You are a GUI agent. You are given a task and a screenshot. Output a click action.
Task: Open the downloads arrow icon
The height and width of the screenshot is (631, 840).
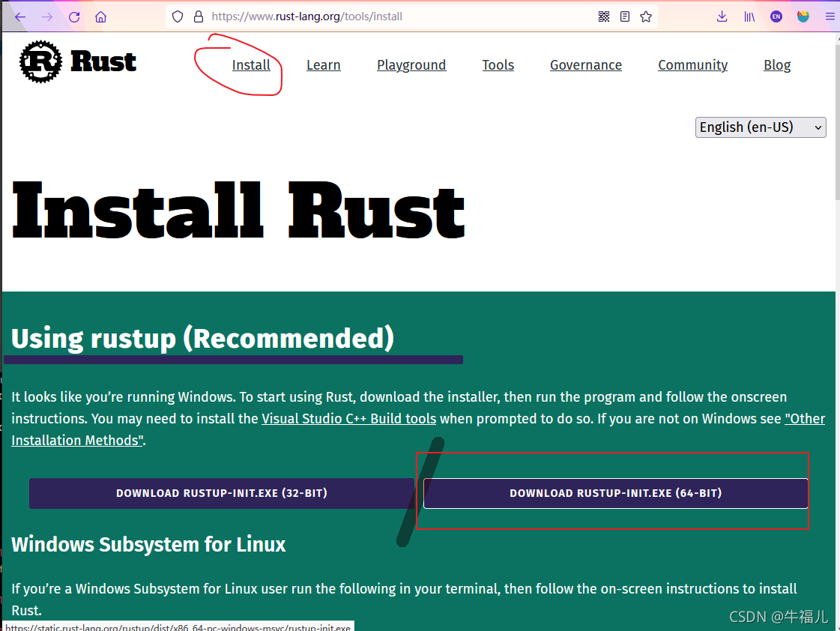(722, 16)
